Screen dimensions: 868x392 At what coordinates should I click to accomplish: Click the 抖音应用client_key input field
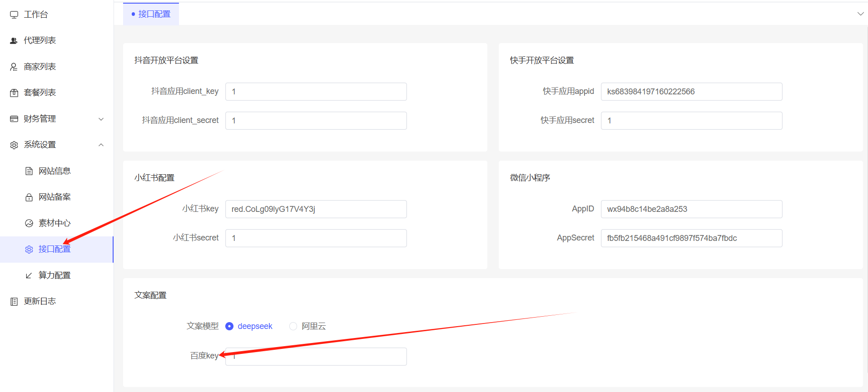coord(316,92)
